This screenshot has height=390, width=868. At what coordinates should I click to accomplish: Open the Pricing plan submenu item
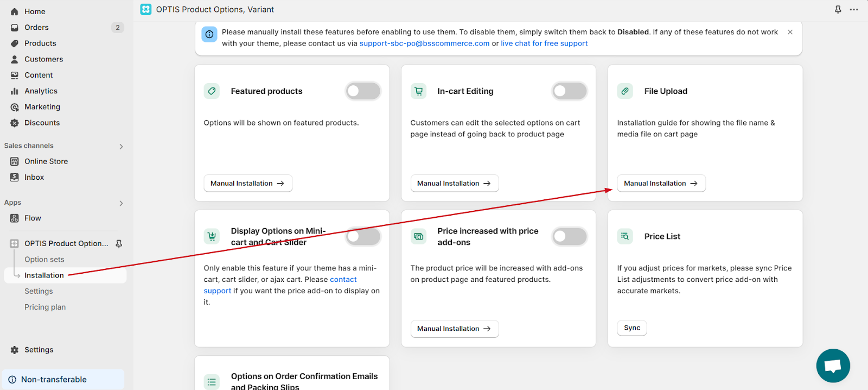(45, 307)
